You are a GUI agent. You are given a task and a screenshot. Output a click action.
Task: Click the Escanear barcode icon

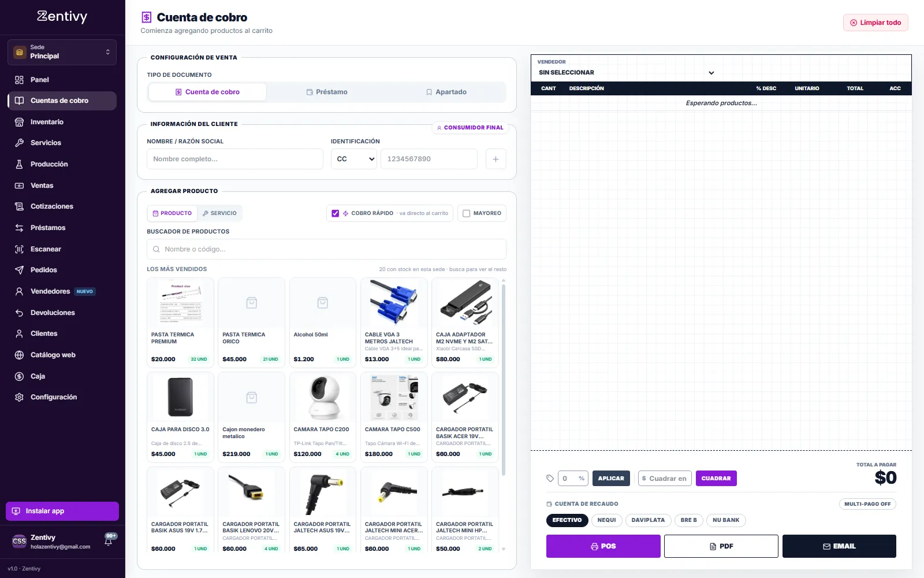[x=19, y=249]
